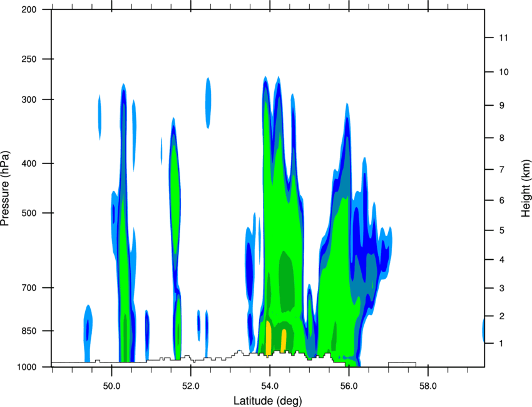Viewport: 532px width, 407px height.
Task: Click height tick label 7
Action: coord(501,170)
